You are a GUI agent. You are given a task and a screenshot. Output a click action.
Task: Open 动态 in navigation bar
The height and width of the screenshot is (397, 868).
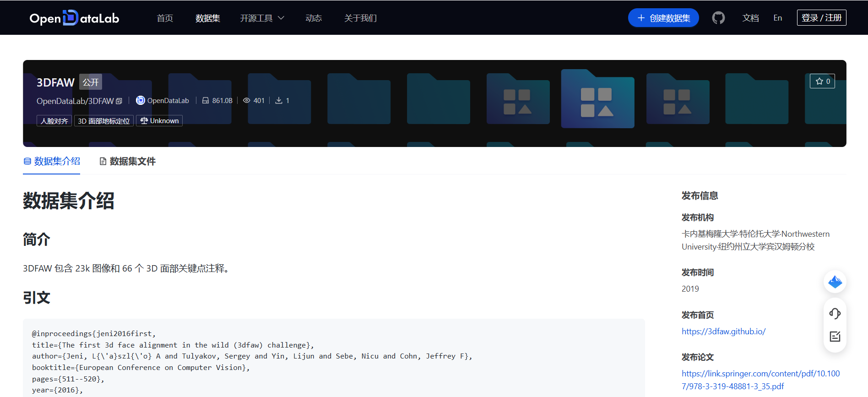point(314,18)
